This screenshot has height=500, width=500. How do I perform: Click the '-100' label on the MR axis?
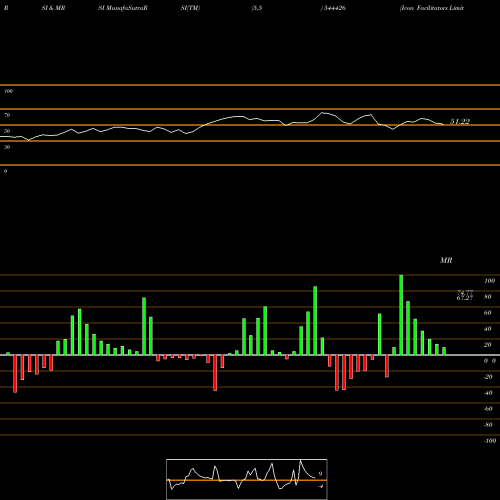click(x=490, y=441)
